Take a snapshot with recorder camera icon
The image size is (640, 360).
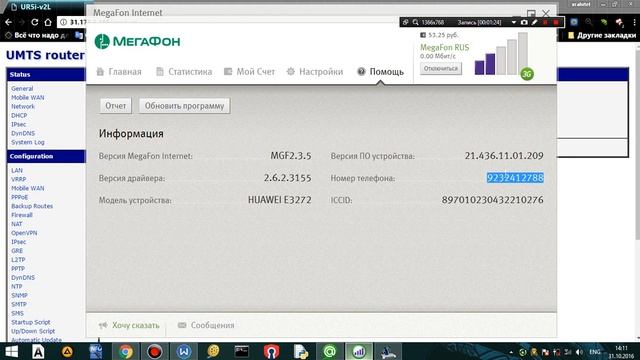pos(524,22)
